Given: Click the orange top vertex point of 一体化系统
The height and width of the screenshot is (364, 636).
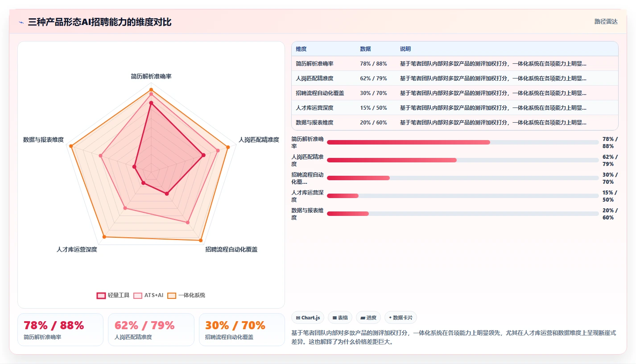Looking at the screenshot, I should click(x=151, y=90).
